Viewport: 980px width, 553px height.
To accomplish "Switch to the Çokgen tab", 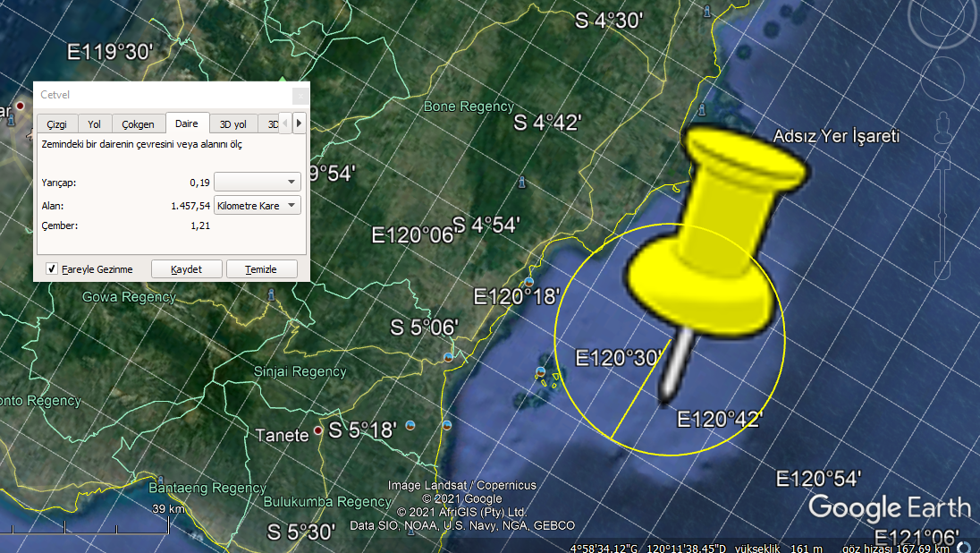I will click(x=138, y=123).
